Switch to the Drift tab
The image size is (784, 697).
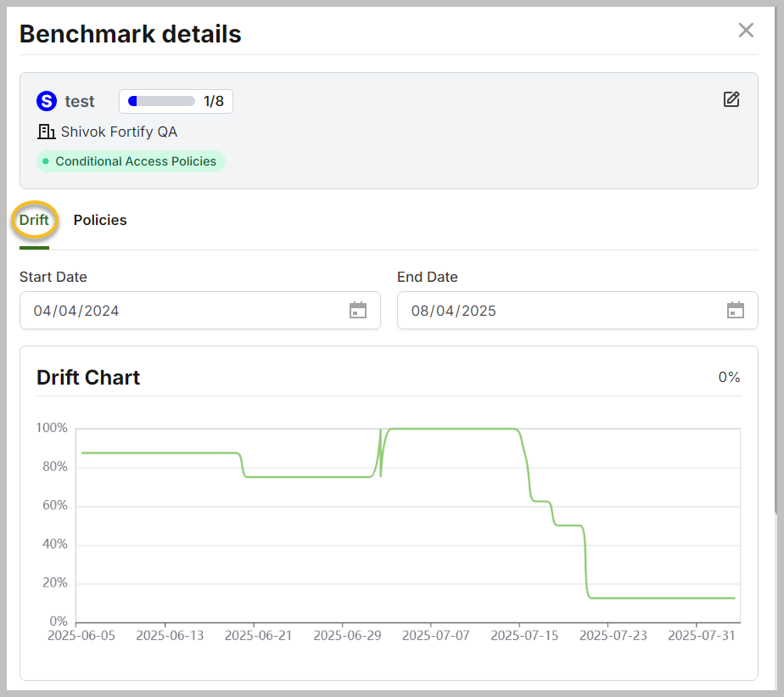pyautogui.click(x=34, y=220)
